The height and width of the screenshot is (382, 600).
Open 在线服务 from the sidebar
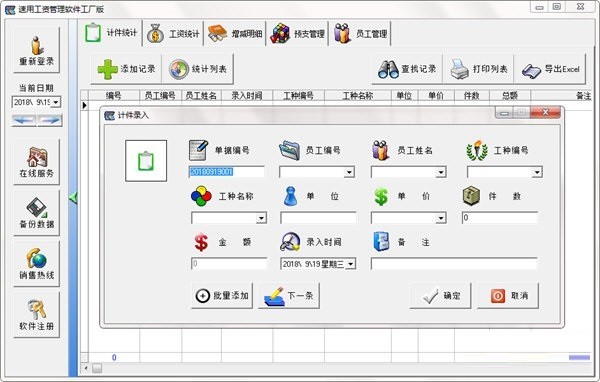pyautogui.click(x=37, y=162)
